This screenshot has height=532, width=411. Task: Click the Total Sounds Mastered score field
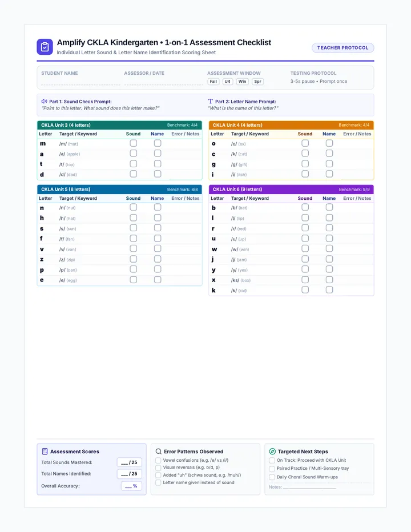pos(130,462)
